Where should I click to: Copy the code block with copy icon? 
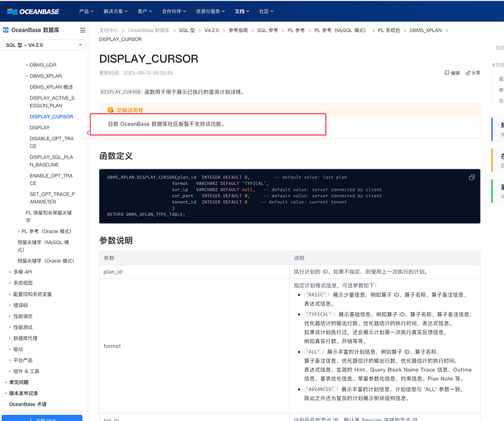(x=472, y=178)
